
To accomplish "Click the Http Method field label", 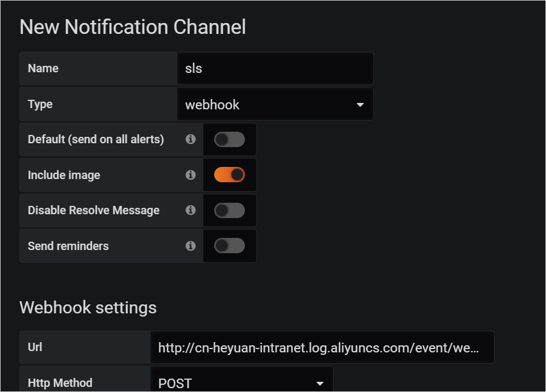I will [x=60, y=383].
